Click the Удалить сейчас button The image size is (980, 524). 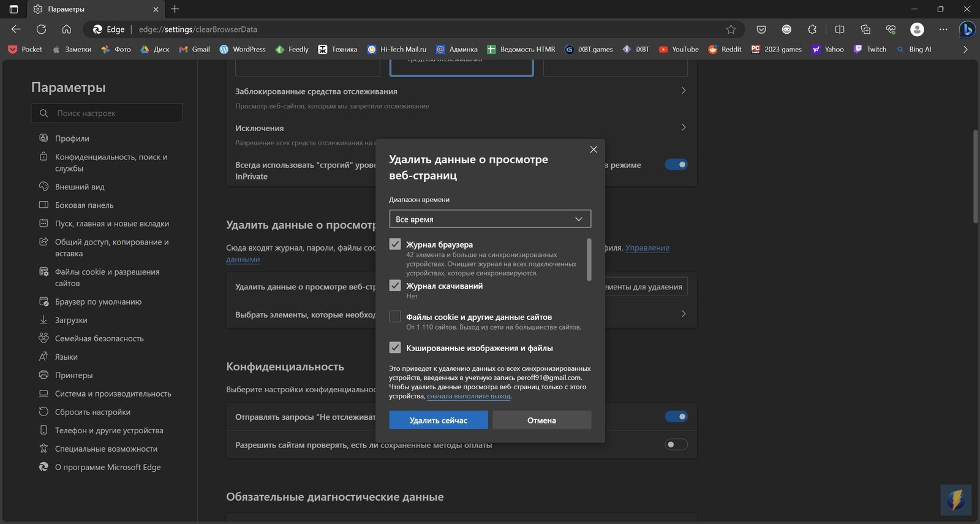click(439, 420)
